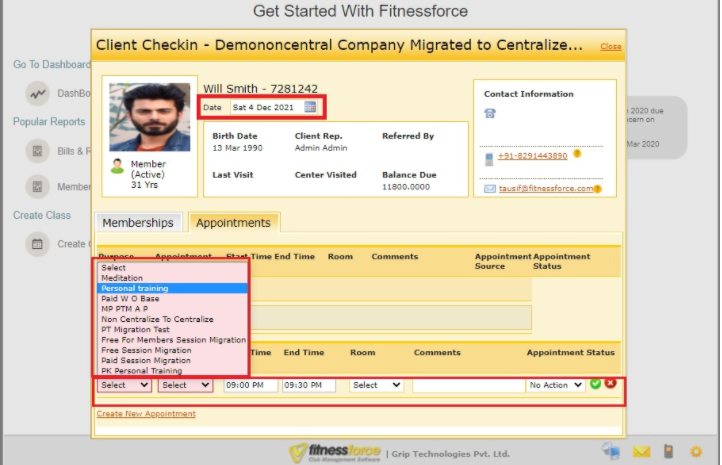
Task: Click the email envelope icon beside tausif address
Action: [490, 189]
